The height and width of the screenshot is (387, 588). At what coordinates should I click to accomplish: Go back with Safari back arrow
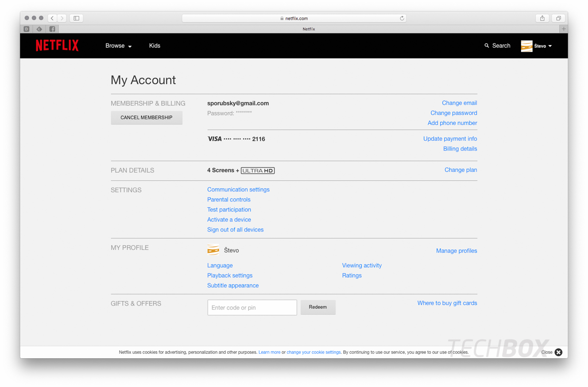click(x=52, y=18)
